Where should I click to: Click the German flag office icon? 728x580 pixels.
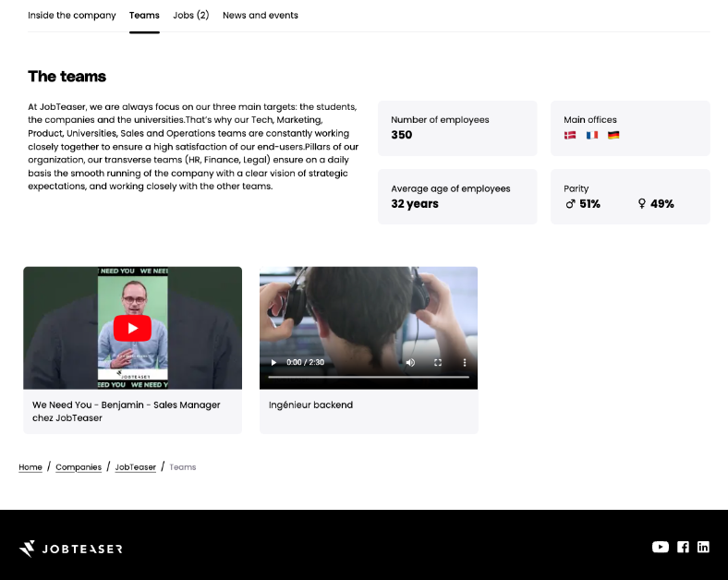click(613, 135)
